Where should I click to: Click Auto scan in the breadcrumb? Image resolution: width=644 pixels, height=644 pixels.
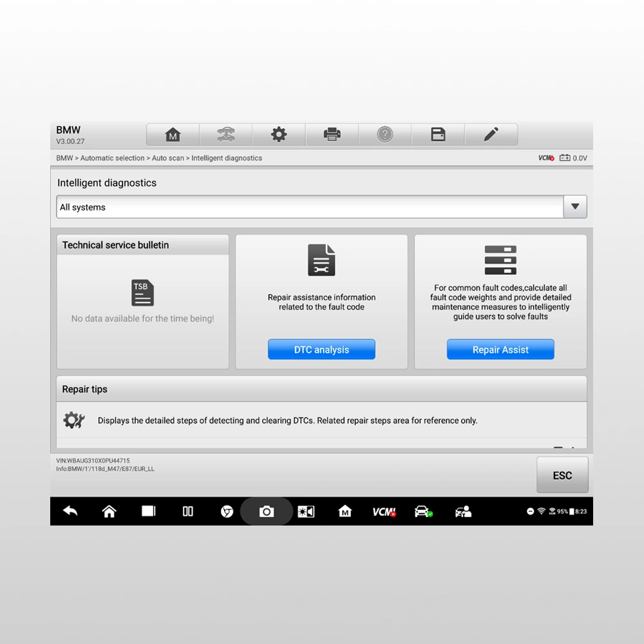tap(167, 158)
